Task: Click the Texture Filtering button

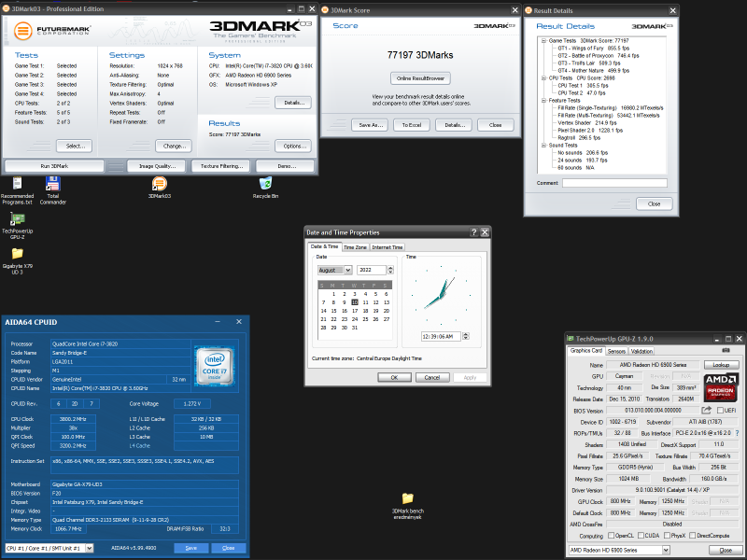Action: pyautogui.click(x=221, y=166)
